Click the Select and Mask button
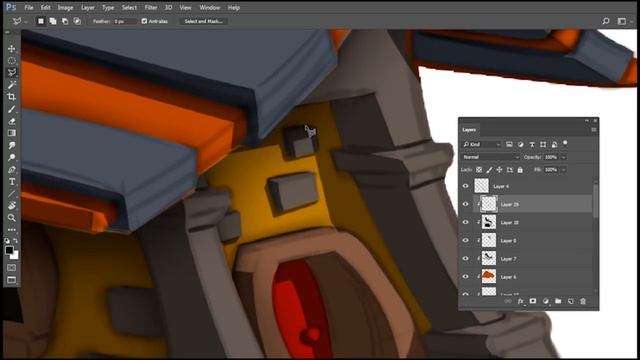The height and width of the screenshot is (360, 640). [203, 21]
